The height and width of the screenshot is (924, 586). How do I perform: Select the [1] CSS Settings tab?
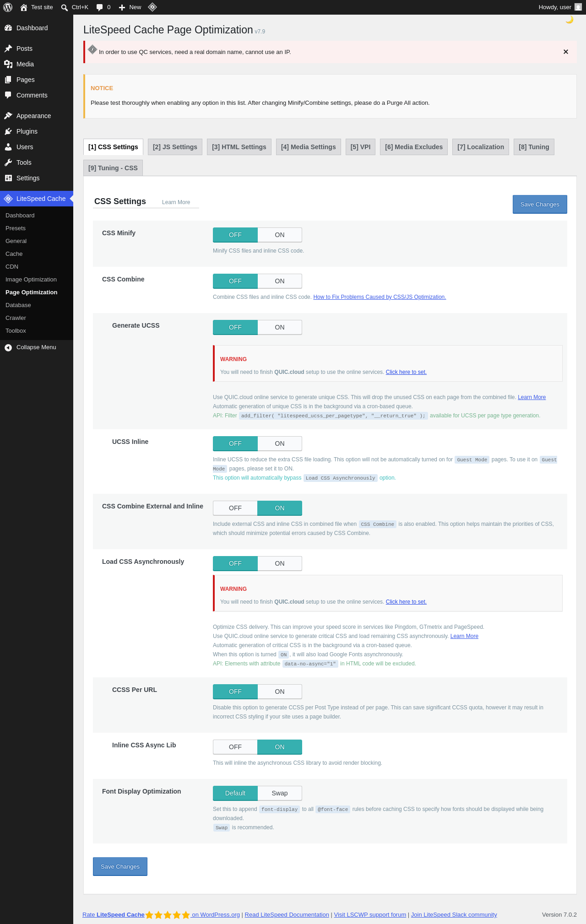coord(113,147)
